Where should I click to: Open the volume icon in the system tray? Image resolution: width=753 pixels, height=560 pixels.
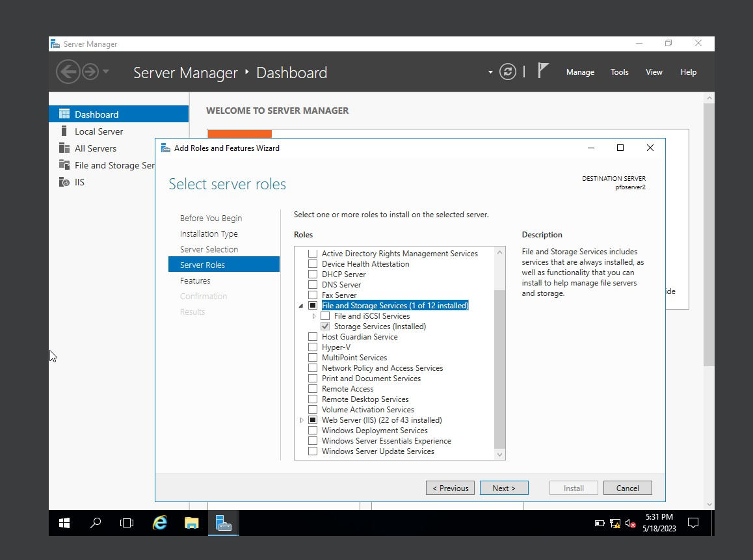point(629,523)
